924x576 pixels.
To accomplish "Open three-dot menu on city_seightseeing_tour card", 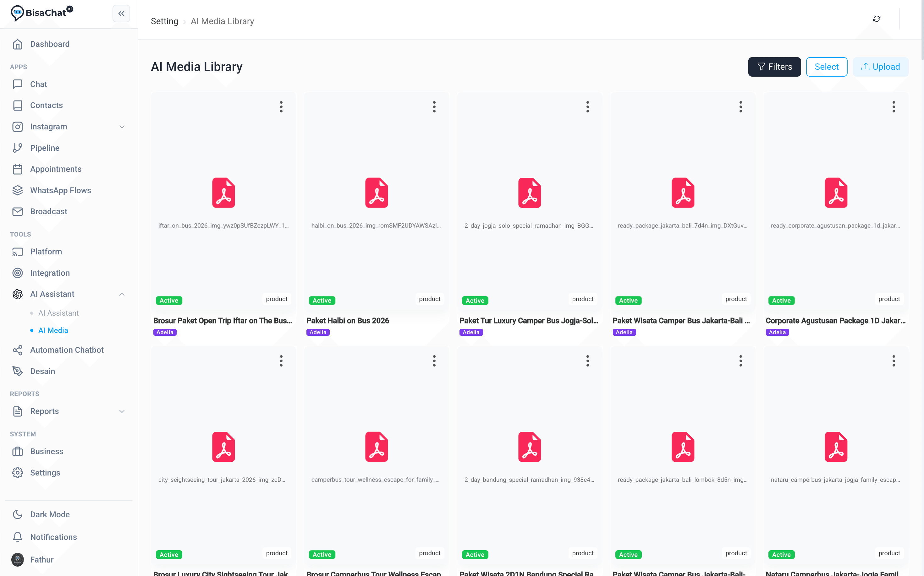I will tap(281, 361).
